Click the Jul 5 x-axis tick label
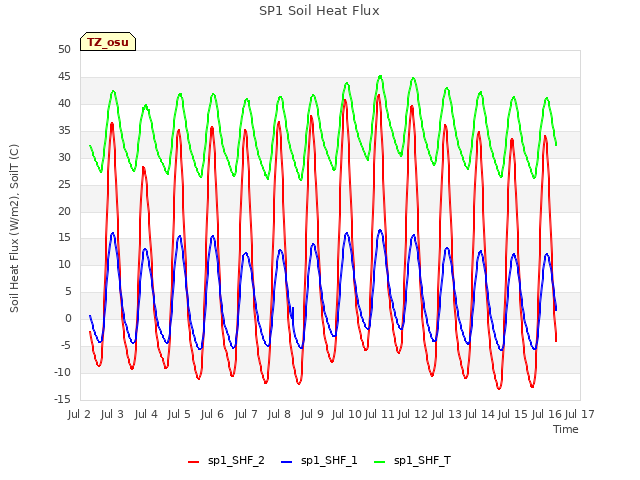640x480 pixels. 179,414
